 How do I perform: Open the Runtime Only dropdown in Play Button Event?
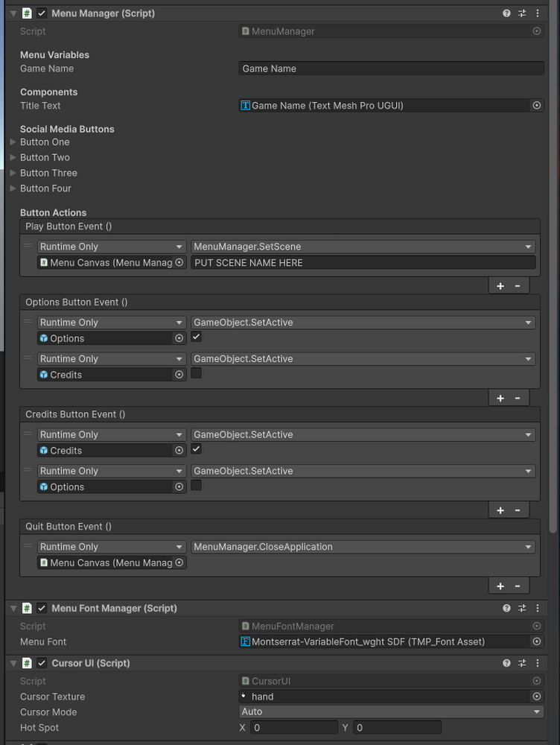110,246
